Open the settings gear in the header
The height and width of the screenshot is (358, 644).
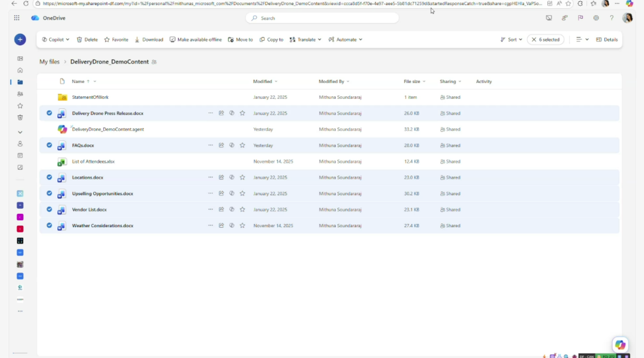point(596,18)
